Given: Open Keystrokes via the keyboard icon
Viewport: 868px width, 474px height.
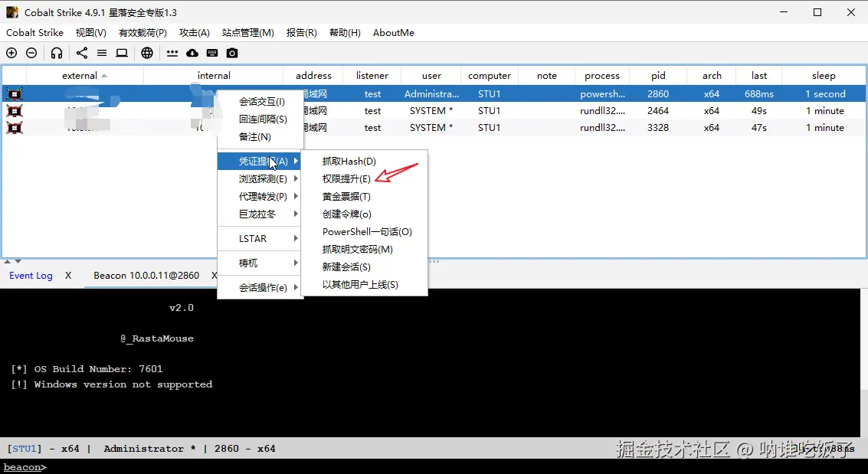Looking at the screenshot, I should (212, 53).
